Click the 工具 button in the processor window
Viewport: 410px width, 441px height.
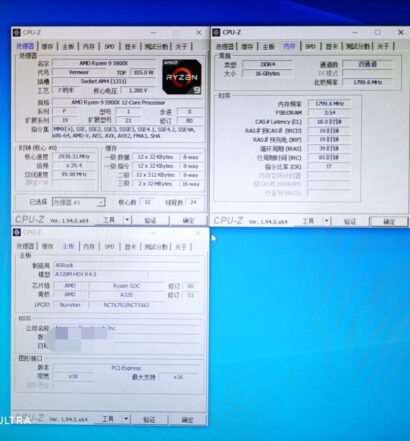point(109,220)
